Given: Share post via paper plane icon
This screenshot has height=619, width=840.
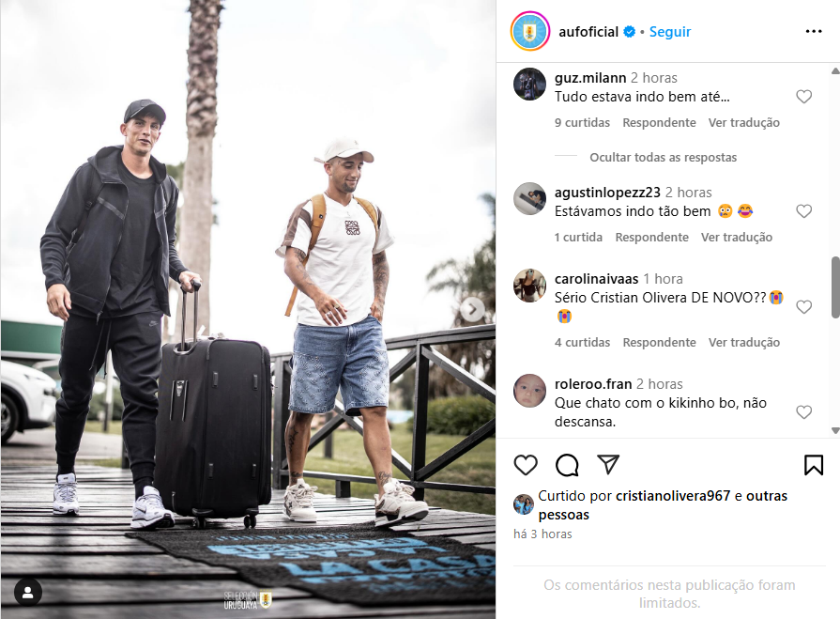Looking at the screenshot, I should 608,465.
